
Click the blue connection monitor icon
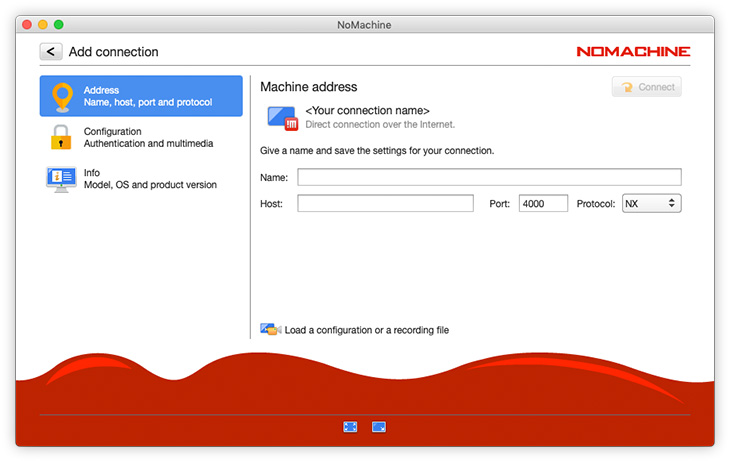pos(282,117)
